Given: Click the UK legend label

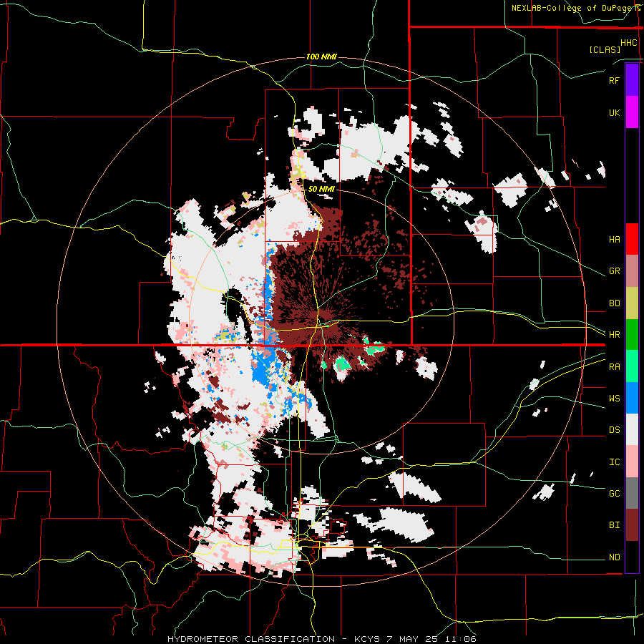Looking at the screenshot, I should tap(614, 112).
